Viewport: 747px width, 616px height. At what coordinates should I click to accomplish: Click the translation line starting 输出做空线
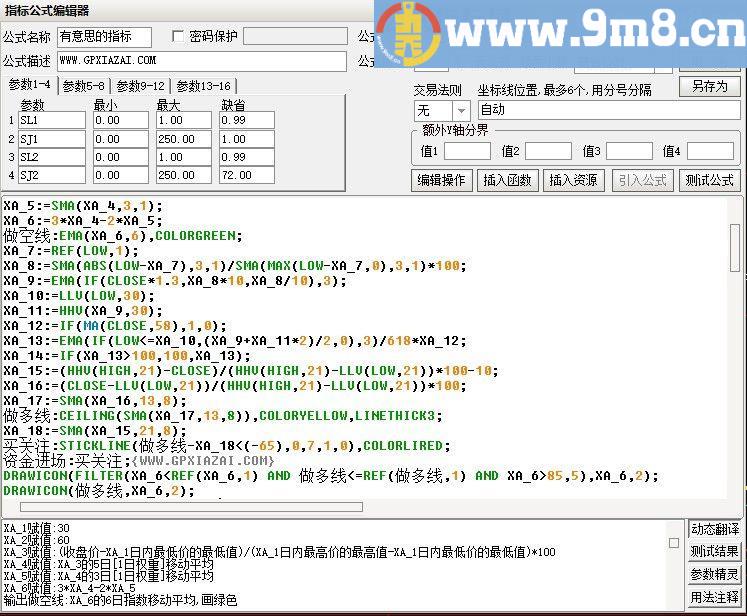(120, 600)
